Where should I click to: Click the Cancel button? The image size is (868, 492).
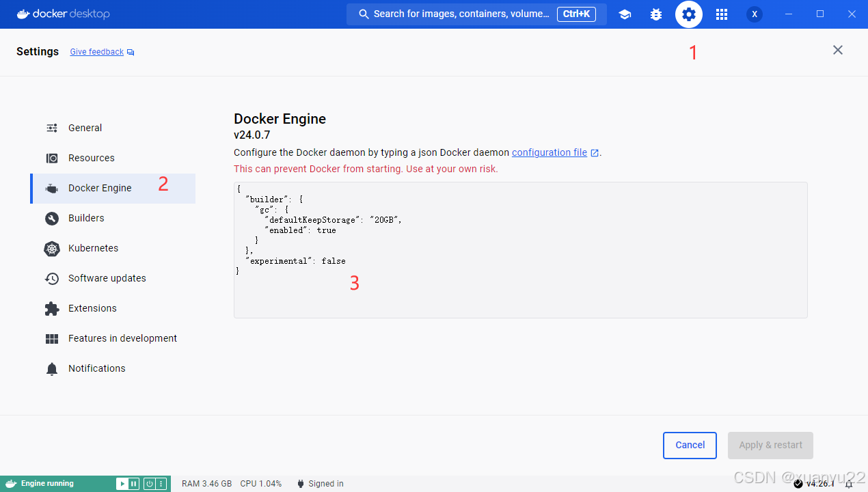[x=690, y=445]
